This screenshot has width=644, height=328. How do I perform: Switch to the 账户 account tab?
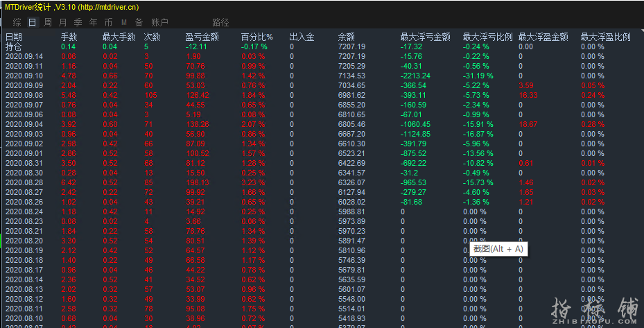click(x=159, y=22)
